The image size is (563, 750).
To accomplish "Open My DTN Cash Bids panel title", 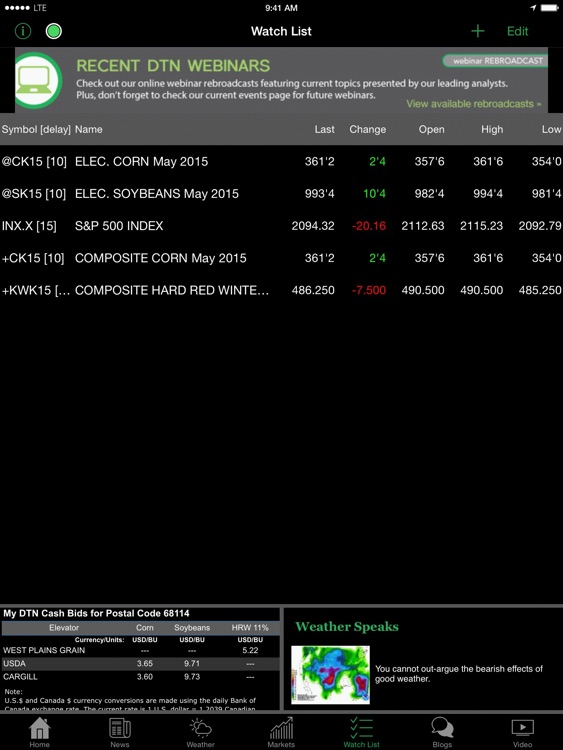I will point(96,613).
